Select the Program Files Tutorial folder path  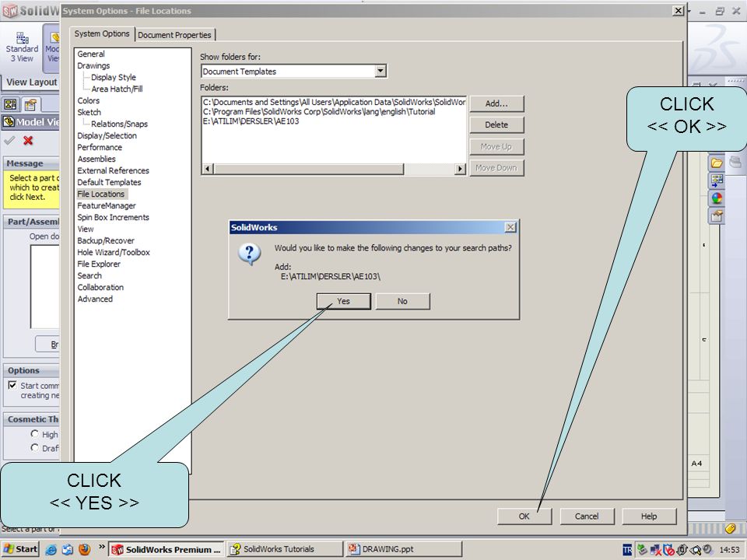tap(319, 111)
